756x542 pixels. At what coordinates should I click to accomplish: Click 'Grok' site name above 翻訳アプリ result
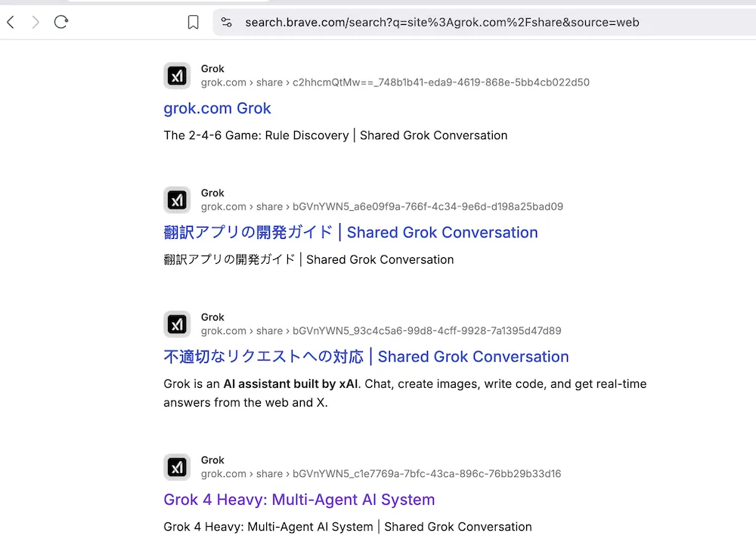[212, 193]
